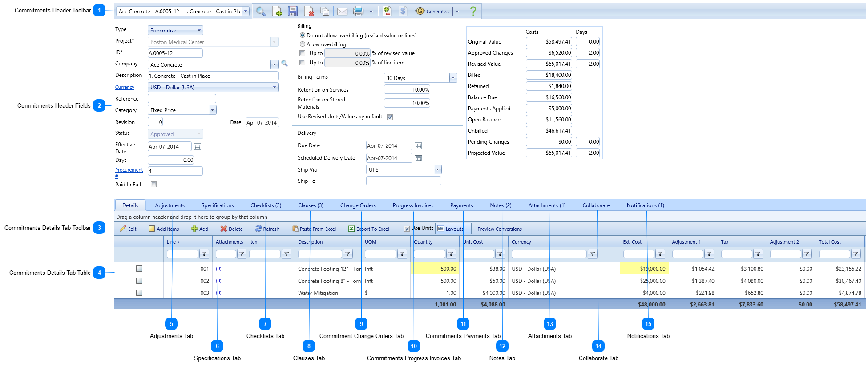The height and width of the screenshot is (366, 868).
Task: Open the Attachments (1) tab
Action: click(547, 205)
